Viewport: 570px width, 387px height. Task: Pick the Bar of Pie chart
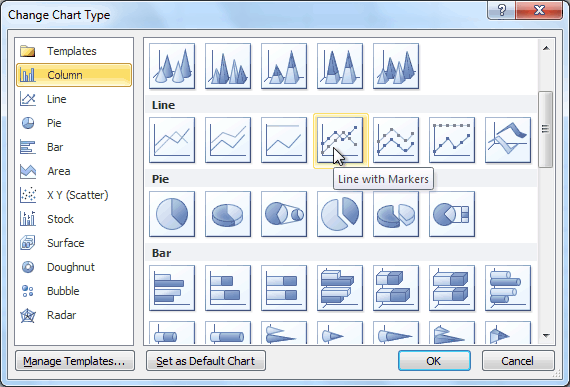tap(452, 214)
